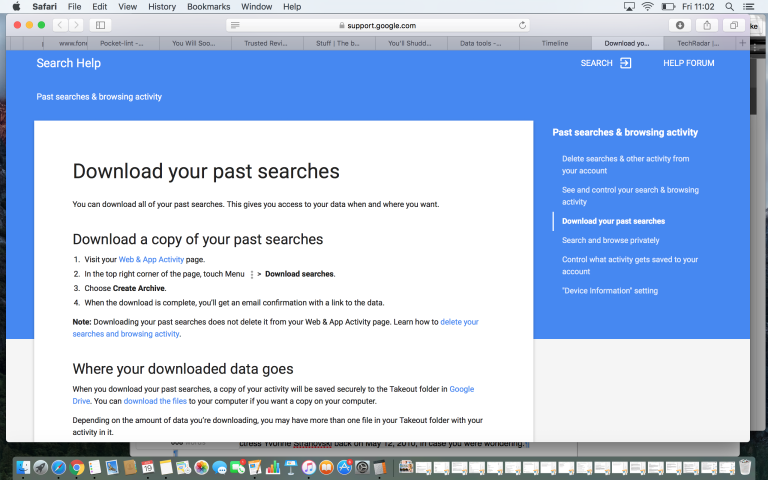Switch to the Timeline tab

(x=555, y=43)
